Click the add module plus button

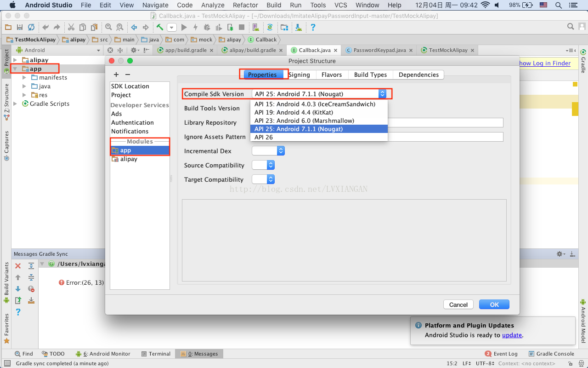(116, 75)
